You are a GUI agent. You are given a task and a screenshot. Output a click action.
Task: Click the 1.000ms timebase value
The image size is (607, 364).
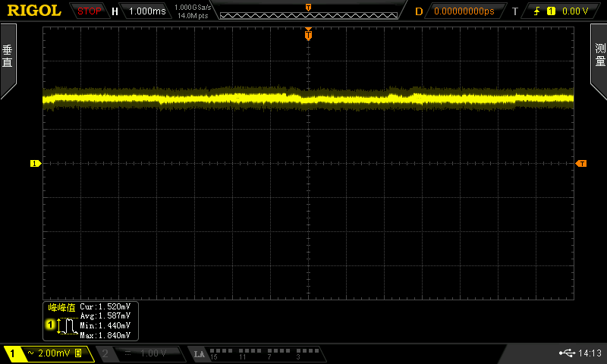click(x=147, y=11)
